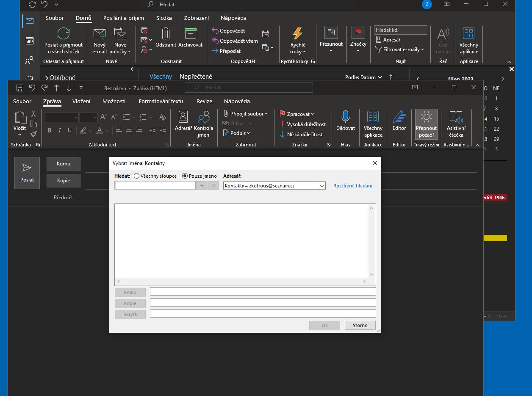Open the Rozšířené hledání link
Screen dimensions: 532x396
(x=353, y=186)
